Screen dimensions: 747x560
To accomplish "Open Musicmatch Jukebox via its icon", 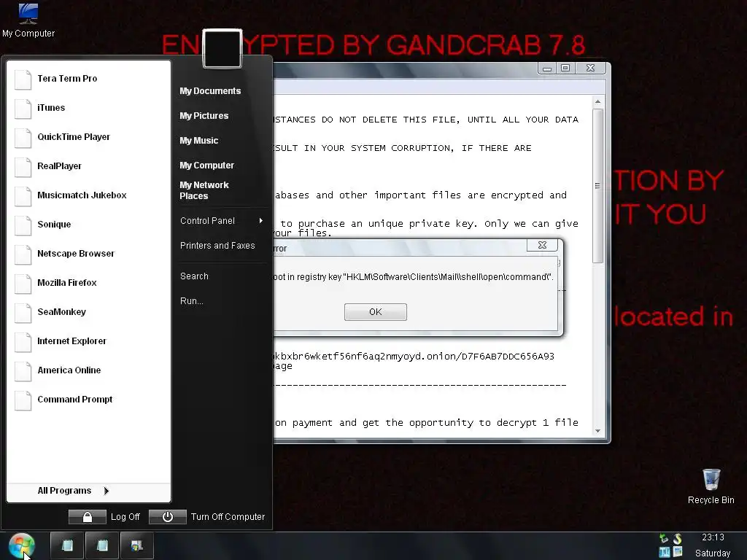I will pyautogui.click(x=23, y=195).
